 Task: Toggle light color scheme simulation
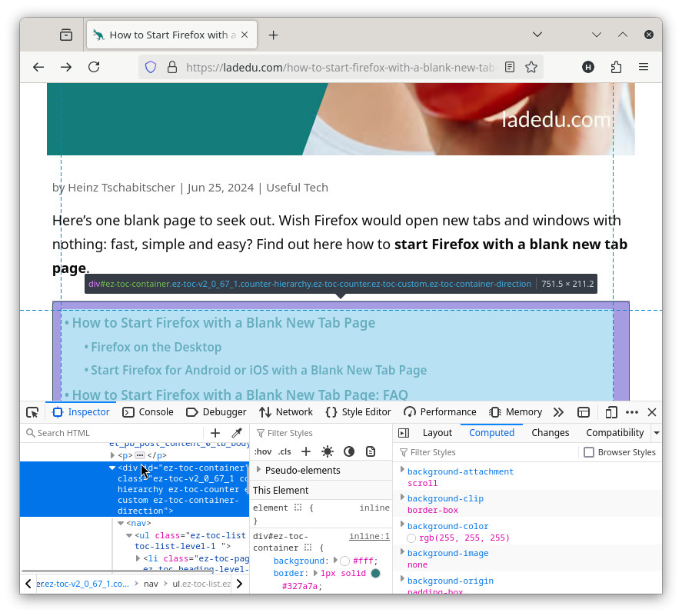(328, 451)
